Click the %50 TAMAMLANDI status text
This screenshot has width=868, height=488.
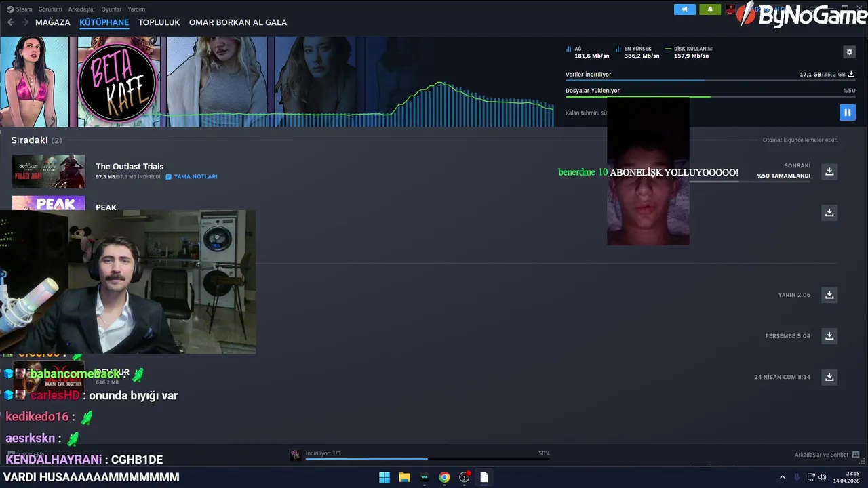[x=784, y=176]
